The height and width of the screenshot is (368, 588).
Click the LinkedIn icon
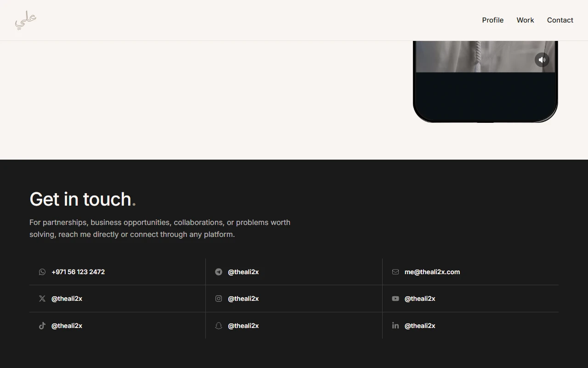coord(396,326)
